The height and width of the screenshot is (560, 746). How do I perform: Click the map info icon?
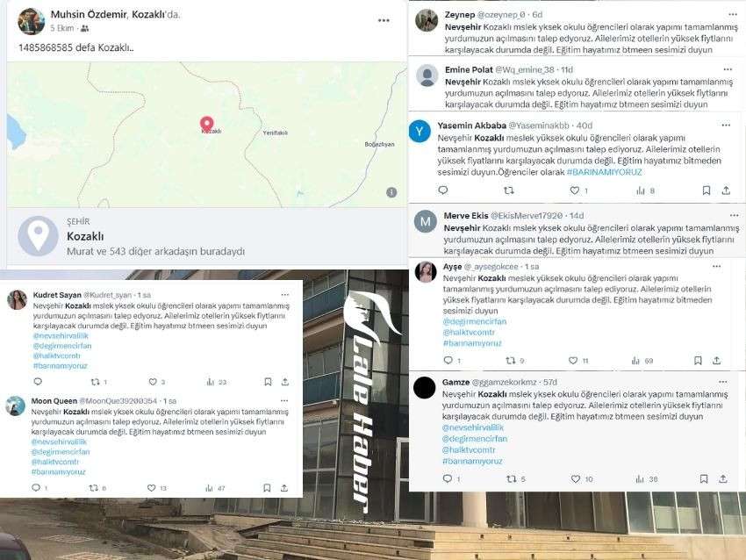tap(391, 192)
